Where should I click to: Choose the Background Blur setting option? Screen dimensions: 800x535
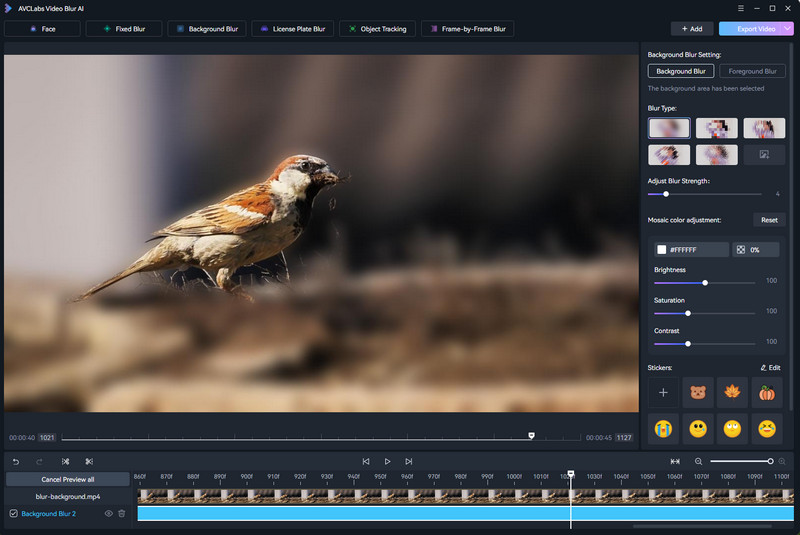click(x=681, y=71)
